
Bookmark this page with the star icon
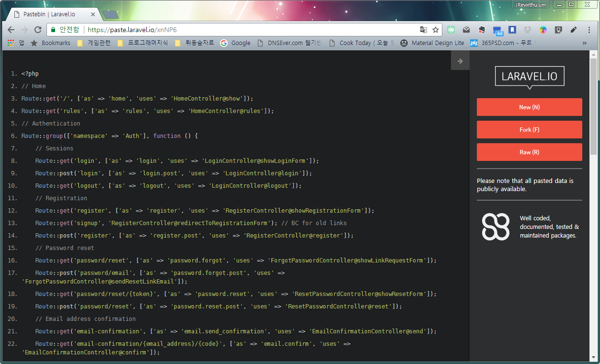pyautogui.click(x=435, y=30)
